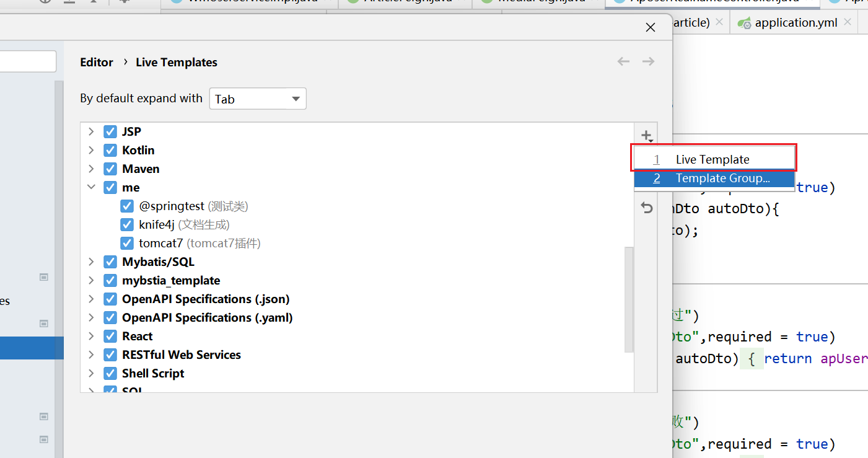Select the React group label

tap(138, 336)
